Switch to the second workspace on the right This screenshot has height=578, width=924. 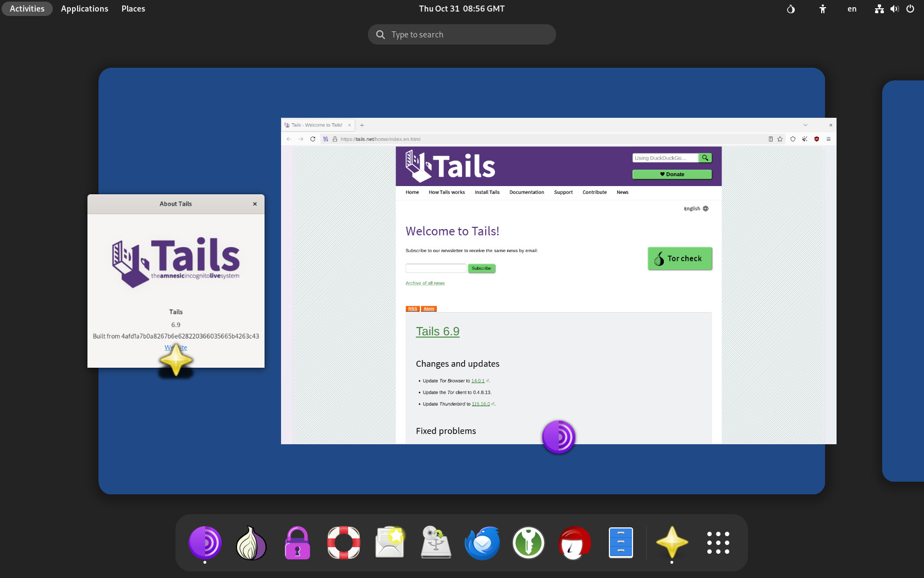pyautogui.click(x=903, y=281)
